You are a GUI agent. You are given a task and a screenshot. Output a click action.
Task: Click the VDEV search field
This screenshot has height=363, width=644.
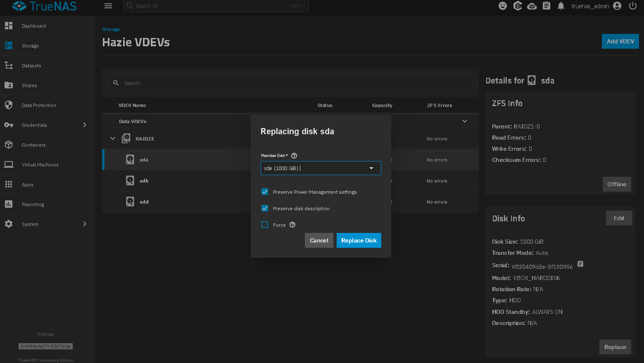point(290,83)
